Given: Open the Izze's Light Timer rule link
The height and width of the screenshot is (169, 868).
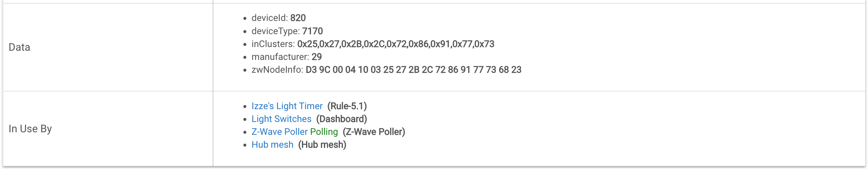Looking at the screenshot, I should [x=287, y=106].
